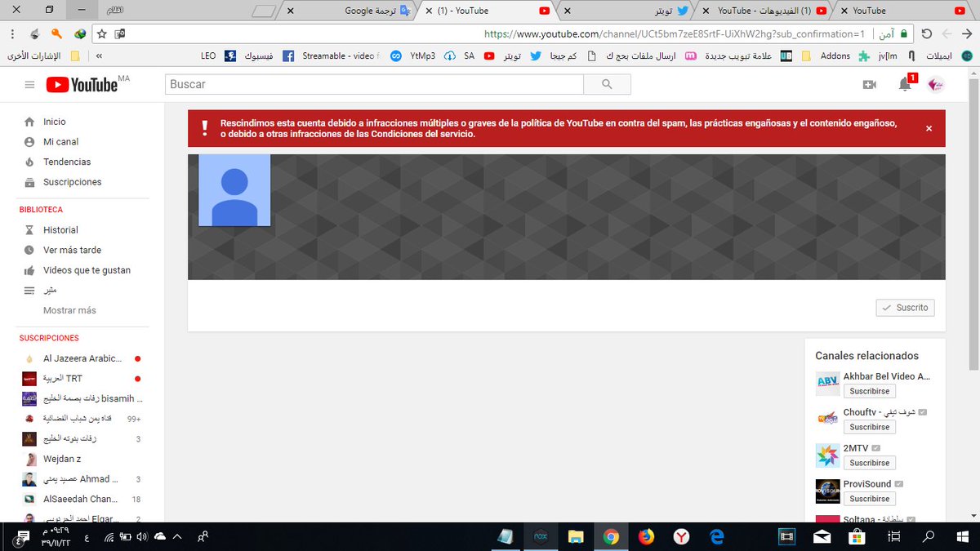The height and width of the screenshot is (551, 980).
Task: Open Mi canal in sidebar
Action: tap(61, 142)
